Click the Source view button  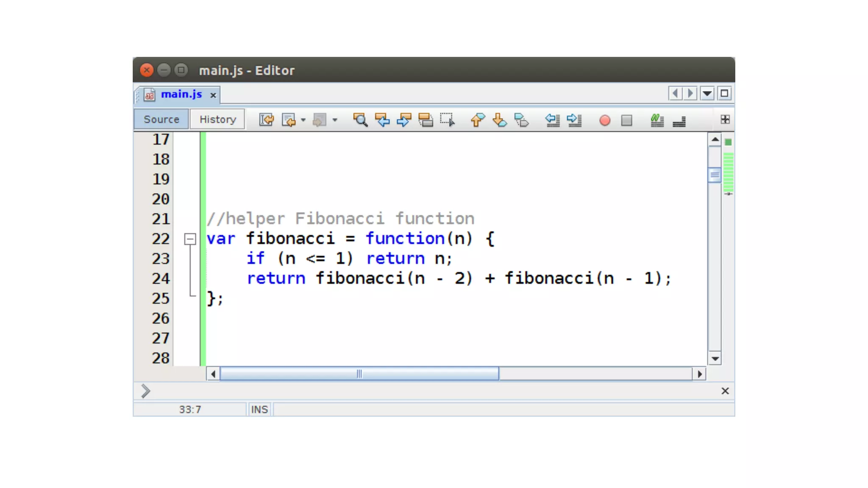click(x=161, y=119)
